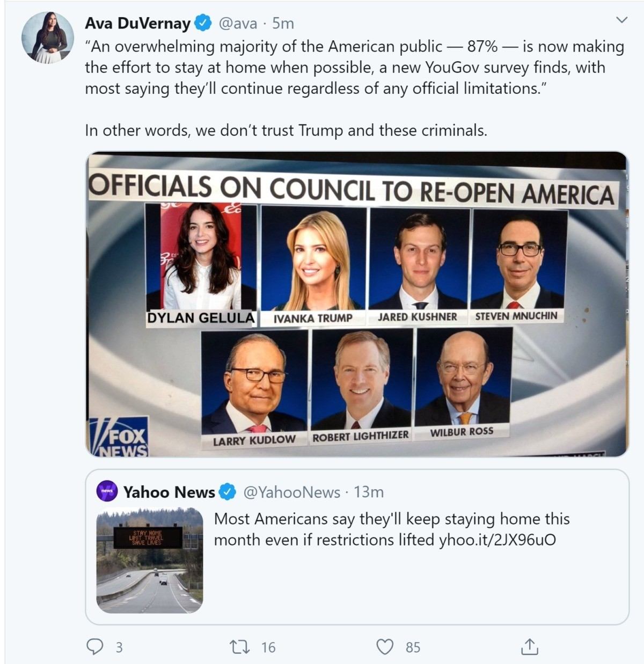Open the yhoo.it/2JX96uO link
The height and width of the screenshot is (664, 644).
pos(497,540)
